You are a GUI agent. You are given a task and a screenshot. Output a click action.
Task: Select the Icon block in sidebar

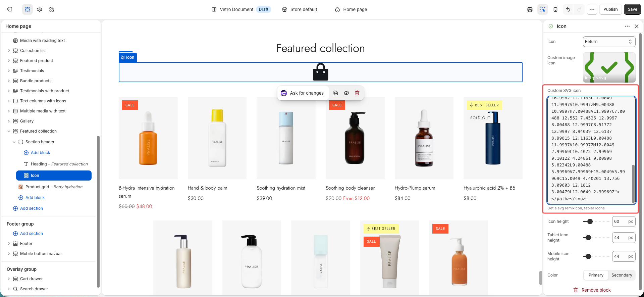[54, 176]
